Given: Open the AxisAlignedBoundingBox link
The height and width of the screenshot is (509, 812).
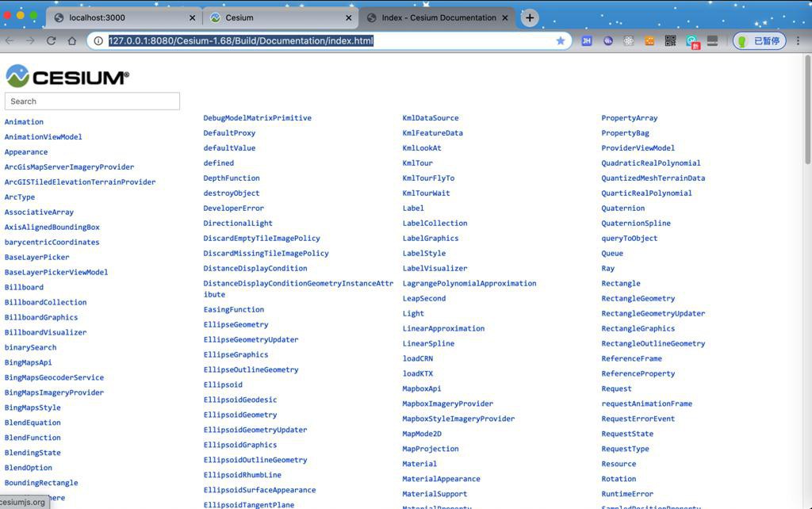Looking at the screenshot, I should pos(52,227).
